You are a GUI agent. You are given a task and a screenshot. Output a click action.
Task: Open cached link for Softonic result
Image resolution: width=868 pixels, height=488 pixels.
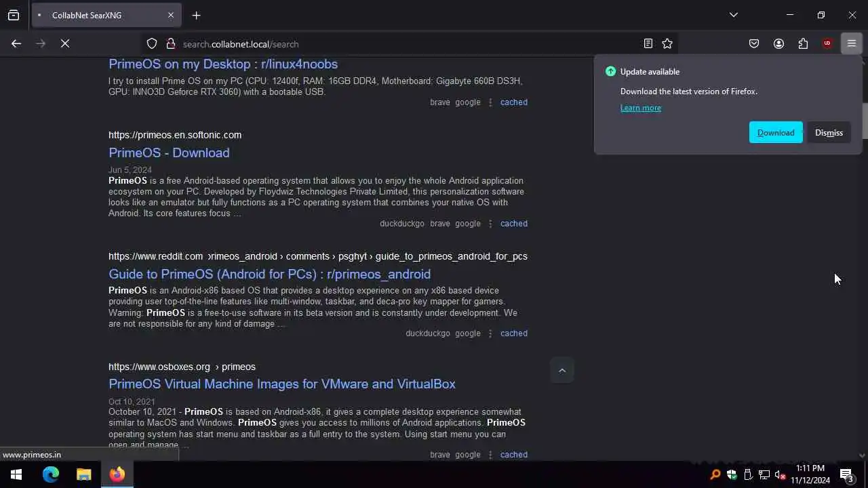tap(513, 224)
